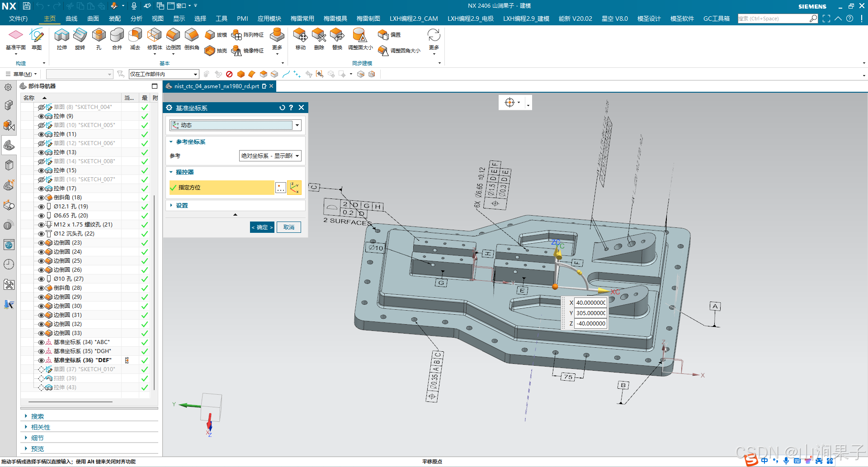Collapse the 操控器 section
This screenshot has width=868, height=467.
[171, 172]
